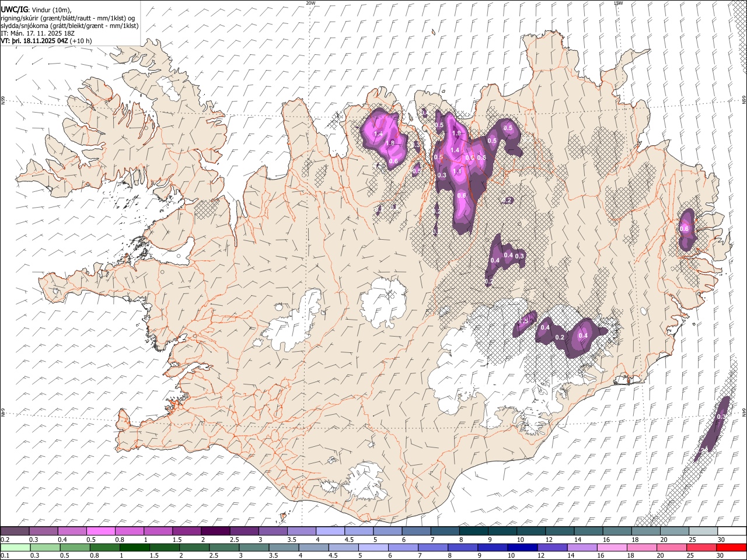Click the '0.3' value in the offshore southeast band

(721, 416)
